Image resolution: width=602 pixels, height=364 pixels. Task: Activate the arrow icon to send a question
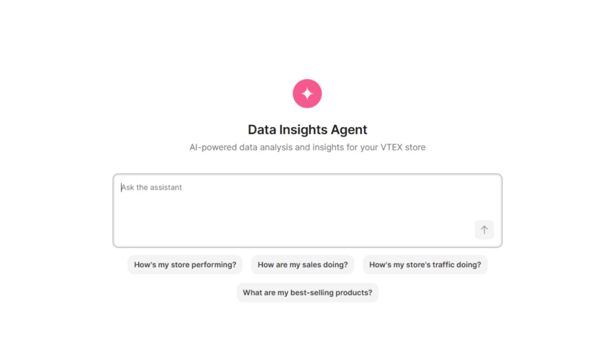pos(484,230)
